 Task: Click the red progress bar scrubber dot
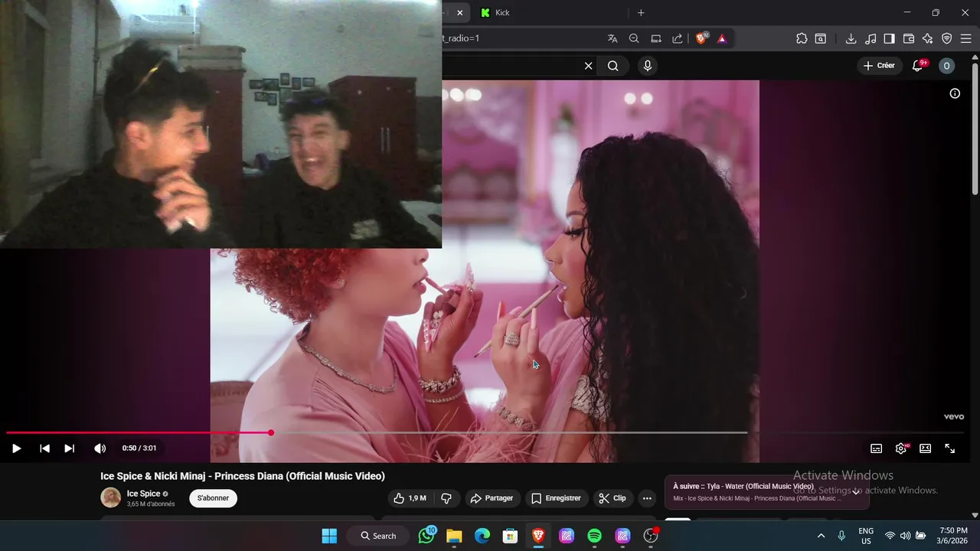tap(271, 432)
